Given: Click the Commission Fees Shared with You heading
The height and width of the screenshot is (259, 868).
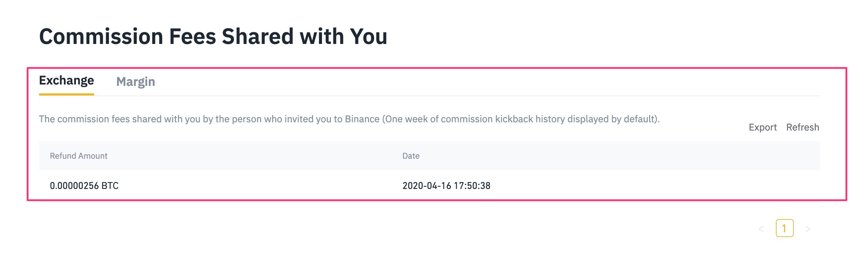Looking at the screenshot, I should click(213, 36).
